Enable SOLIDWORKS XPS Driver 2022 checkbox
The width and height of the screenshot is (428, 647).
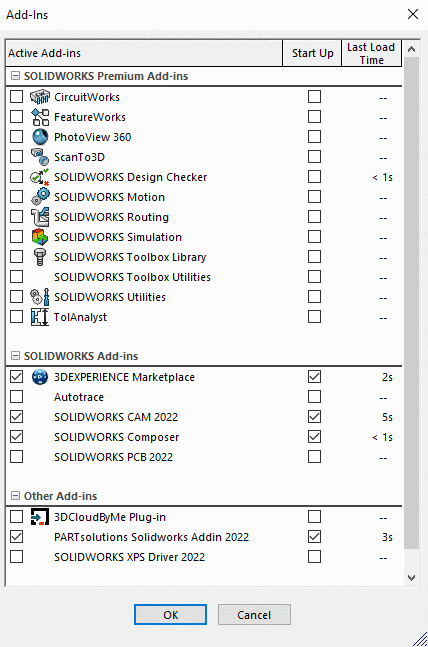click(17, 557)
